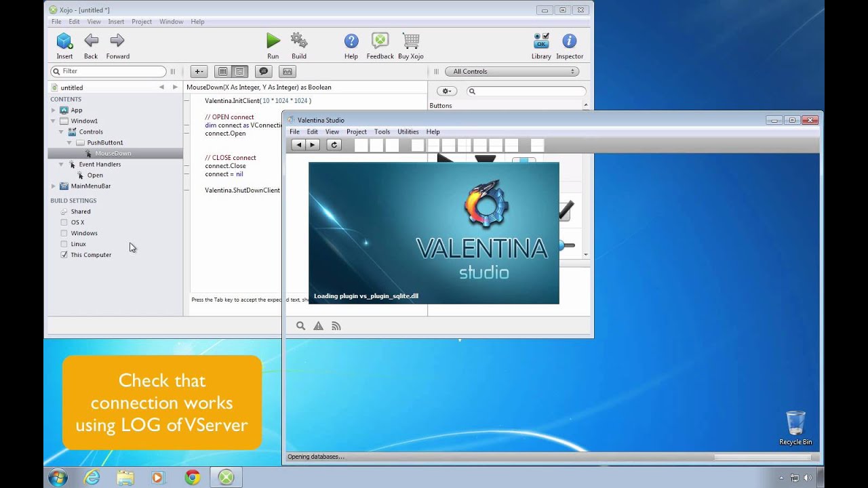868x488 pixels.
Task: Click the Opening databases status text
Action: pyautogui.click(x=316, y=457)
